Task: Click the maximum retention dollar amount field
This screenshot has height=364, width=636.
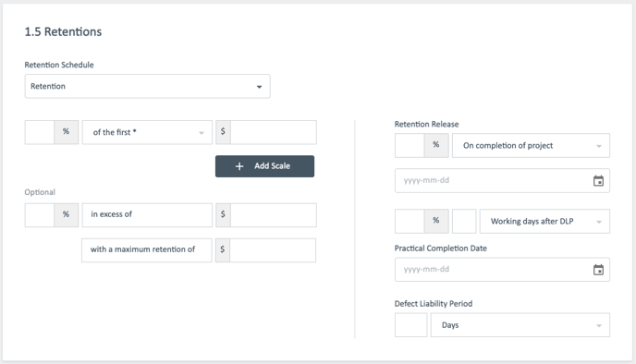Action: tap(273, 250)
